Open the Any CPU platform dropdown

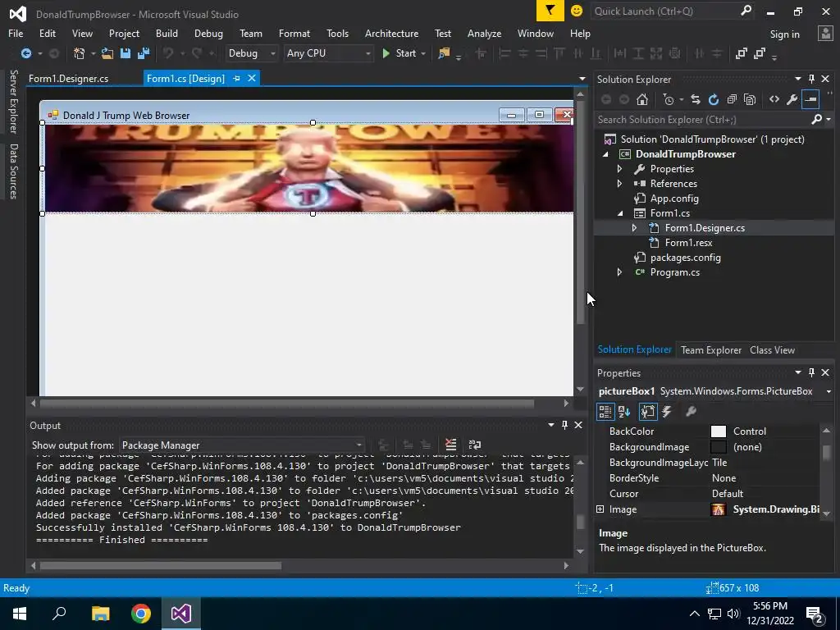[x=328, y=53]
